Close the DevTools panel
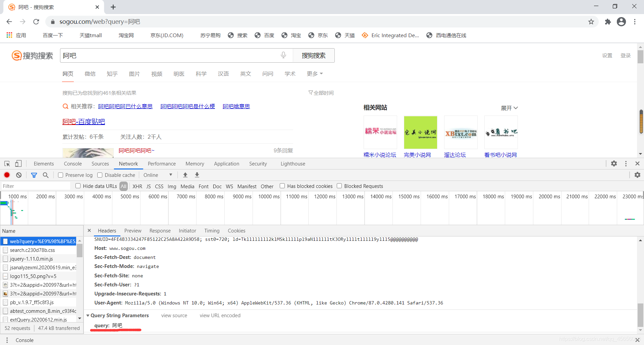Image resolution: width=644 pixels, height=345 pixels. (x=637, y=163)
